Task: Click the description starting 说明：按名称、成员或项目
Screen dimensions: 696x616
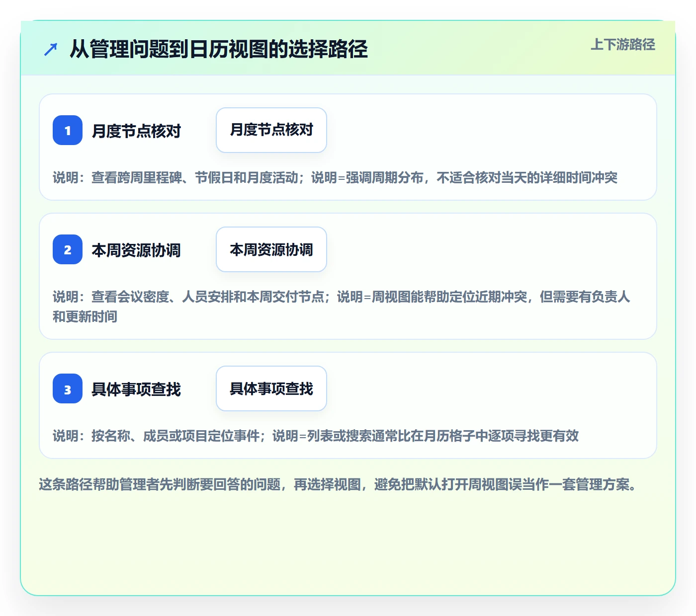Action: tap(316, 436)
